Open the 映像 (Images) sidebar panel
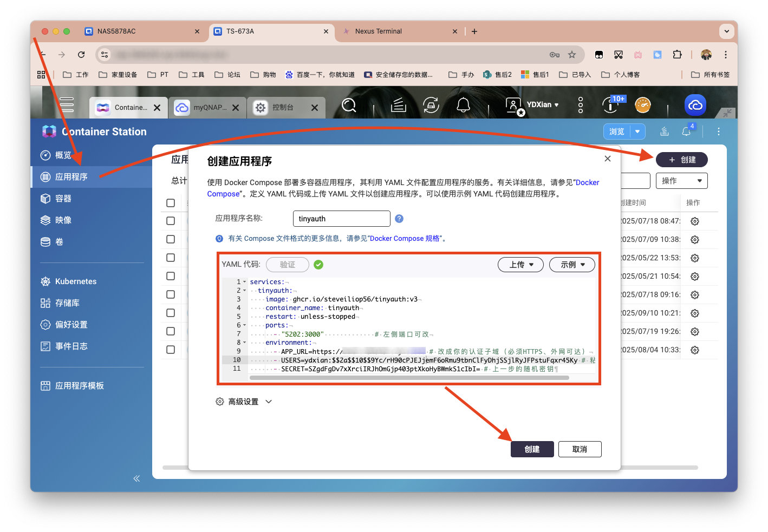The width and height of the screenshot is (768, 532). (x=63, y=220)
